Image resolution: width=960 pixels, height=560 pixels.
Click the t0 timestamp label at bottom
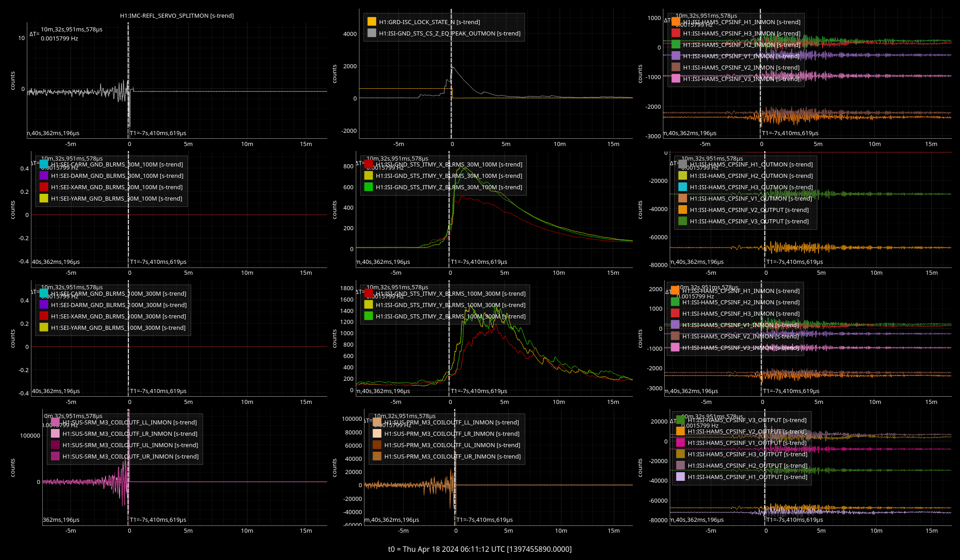point(480,549)
